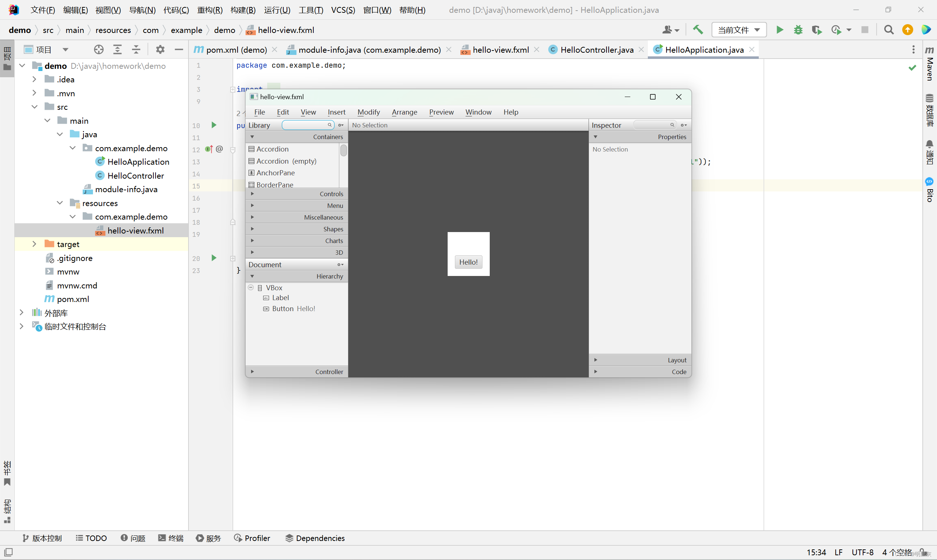Run the current application with the green play icon
The width and height of the screenshot is (937, 560).
[x=779, y=29]
